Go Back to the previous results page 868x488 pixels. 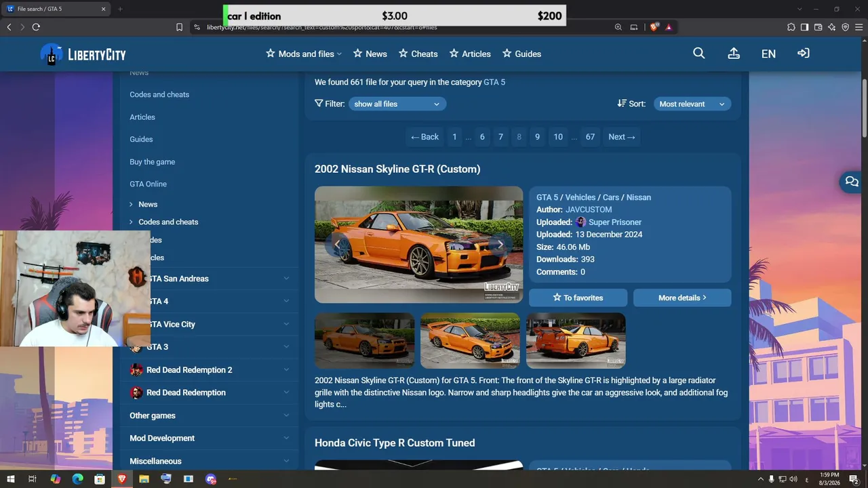(425, 137)
